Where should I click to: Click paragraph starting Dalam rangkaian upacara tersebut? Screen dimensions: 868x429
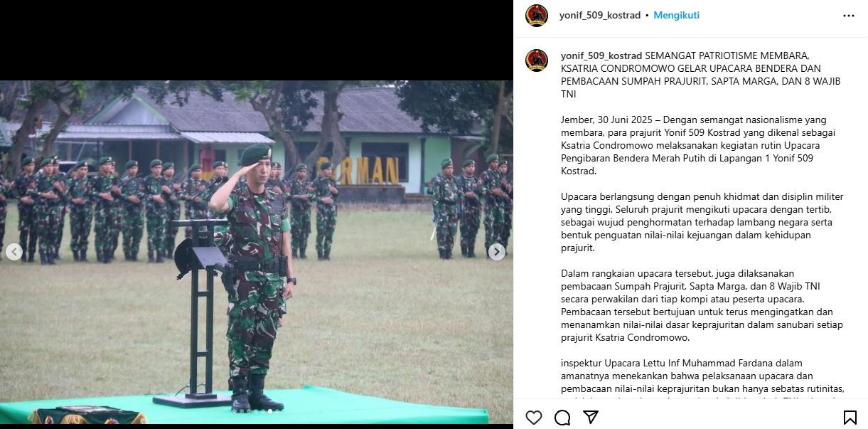702,305
